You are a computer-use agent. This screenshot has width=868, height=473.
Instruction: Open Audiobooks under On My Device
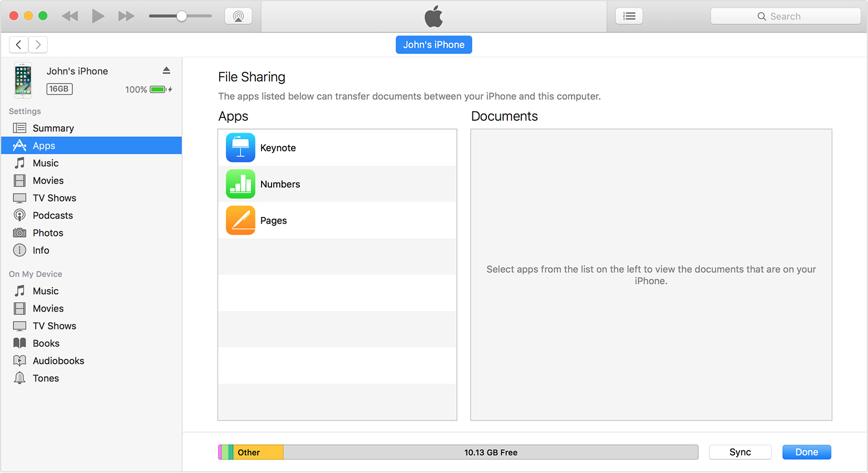pos(91,361)
